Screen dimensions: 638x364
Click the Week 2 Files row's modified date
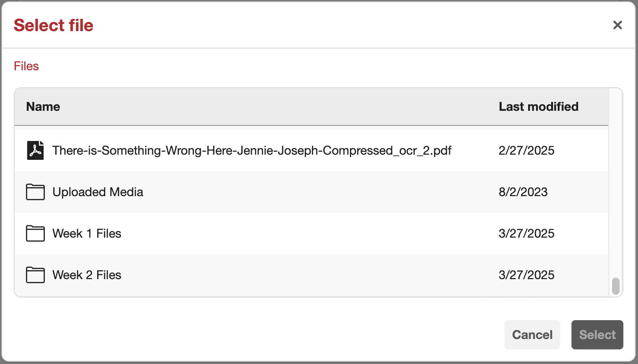point(526,275)
